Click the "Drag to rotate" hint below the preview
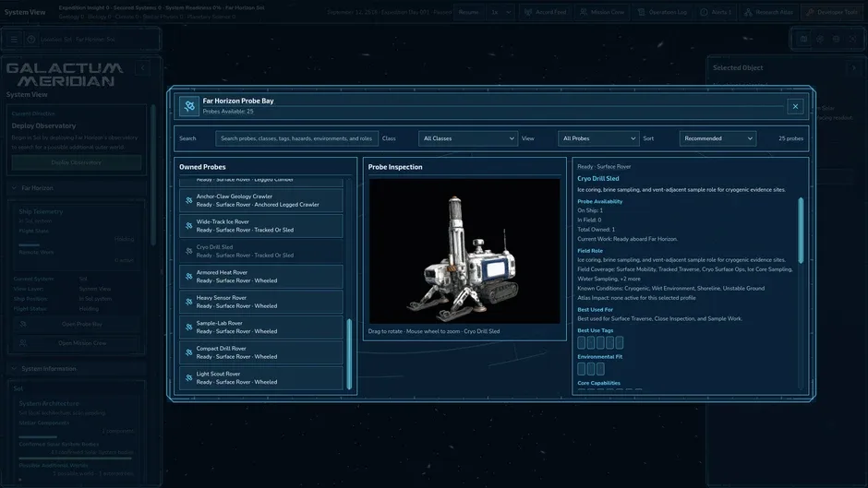 [x=433, y=331]
